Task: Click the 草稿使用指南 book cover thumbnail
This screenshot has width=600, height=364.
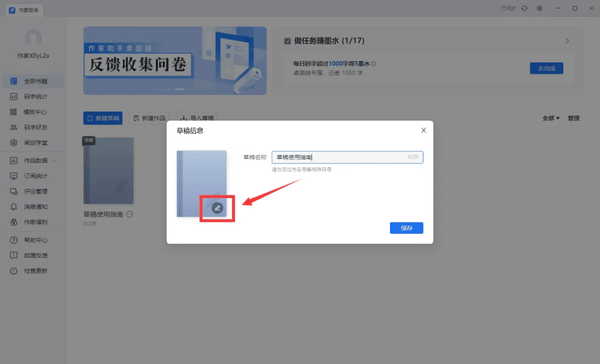Action: coord(108,171)
